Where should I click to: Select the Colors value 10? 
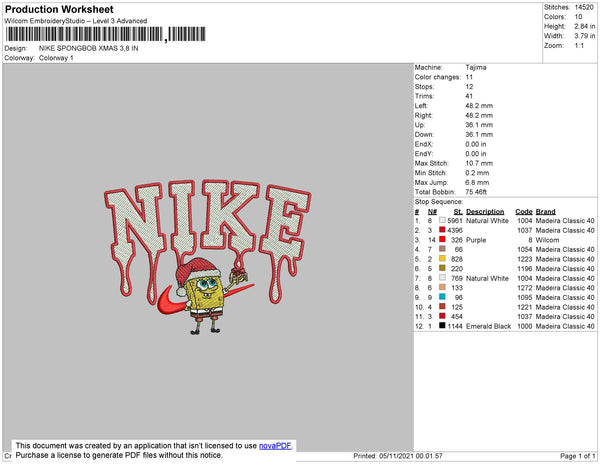coord(578,17)
